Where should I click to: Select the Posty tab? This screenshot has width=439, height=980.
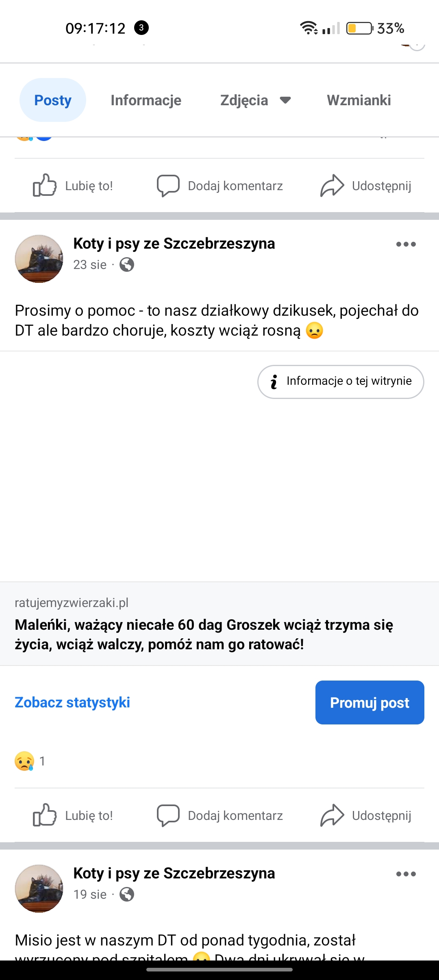(53, 100)
